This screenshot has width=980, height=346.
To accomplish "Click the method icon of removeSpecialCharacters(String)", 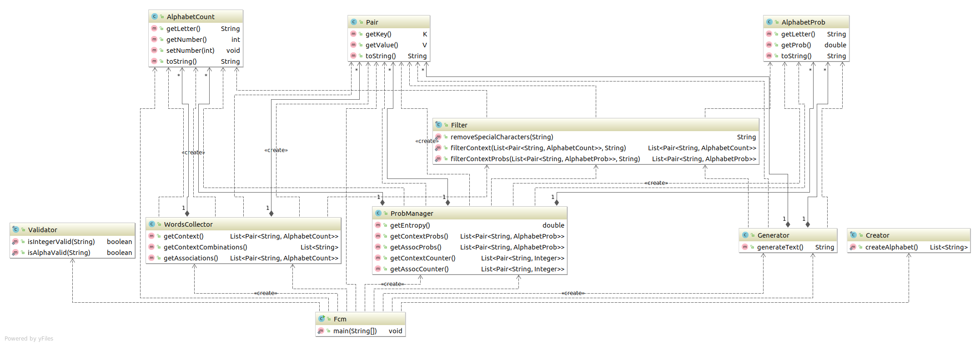I will click(438, 137).
